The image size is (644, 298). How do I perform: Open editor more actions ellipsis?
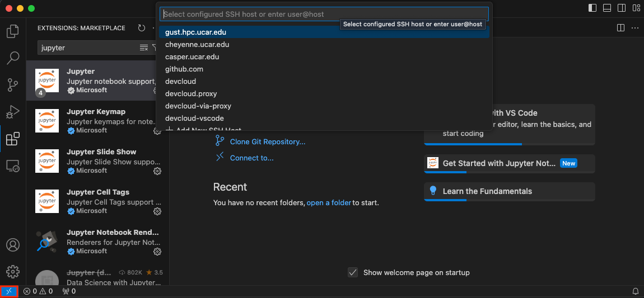point(634,28)
